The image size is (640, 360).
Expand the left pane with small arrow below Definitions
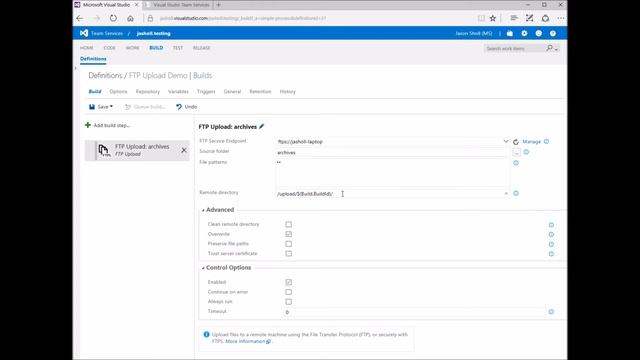point(76,68)
